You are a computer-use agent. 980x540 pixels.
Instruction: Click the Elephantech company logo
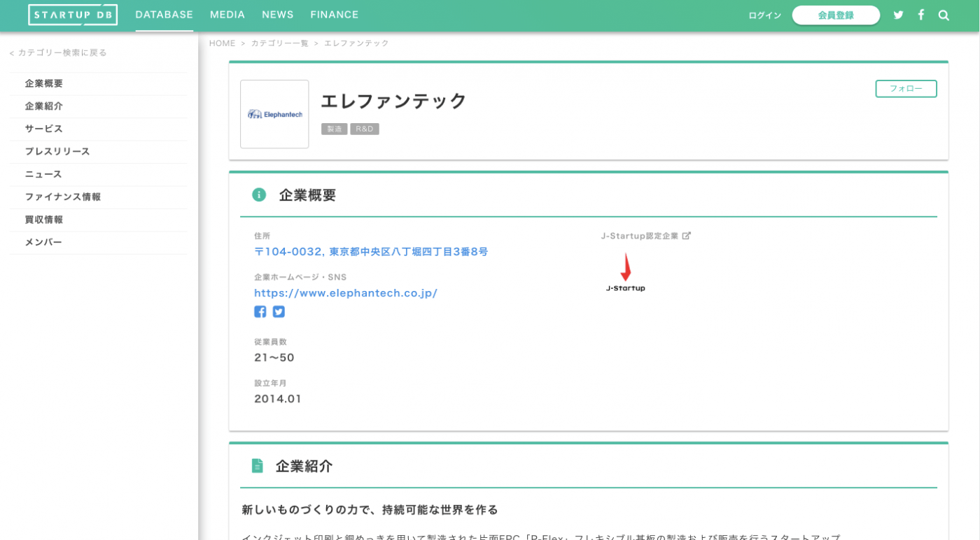tap(274, 114)
